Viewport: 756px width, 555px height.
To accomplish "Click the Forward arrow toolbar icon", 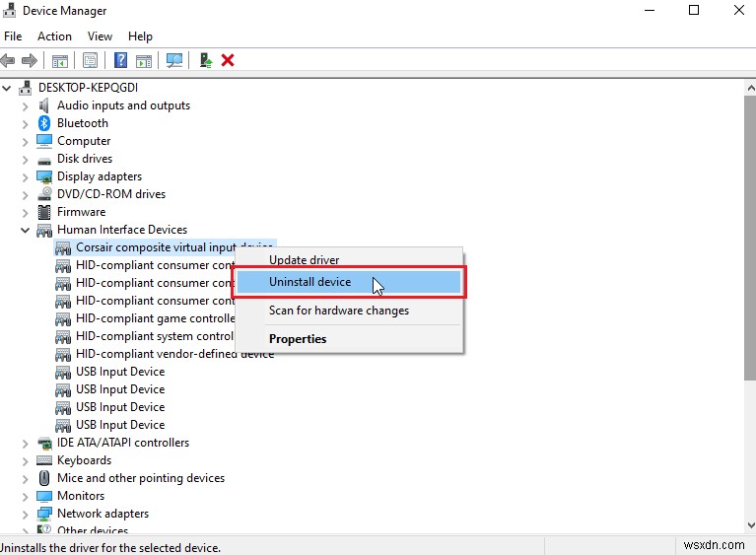I will [30, 61].
